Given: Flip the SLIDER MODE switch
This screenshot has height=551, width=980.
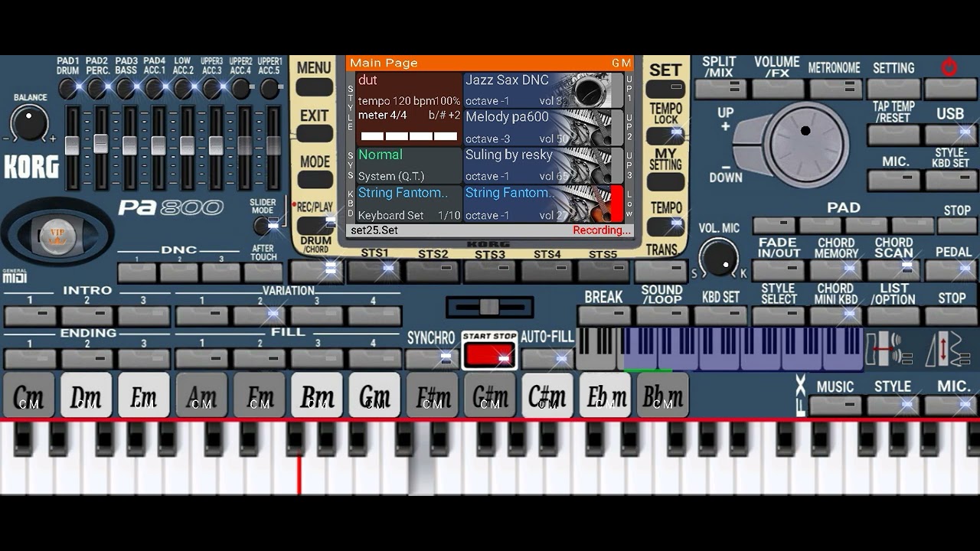Looking at the screenshot, I should pyautogui.click(x=265, y=227).
